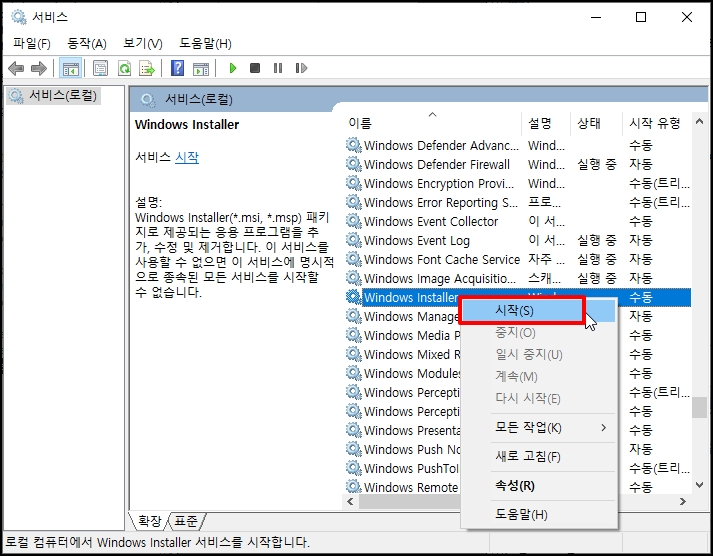Viewport: 713px width, 556px height.
Task: Click gear icon of Windows Error Reporting row
Action: click(353, 202)
